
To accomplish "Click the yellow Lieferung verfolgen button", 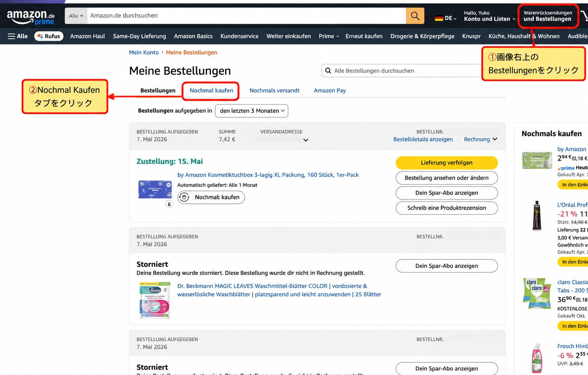I will click(446, 163).
